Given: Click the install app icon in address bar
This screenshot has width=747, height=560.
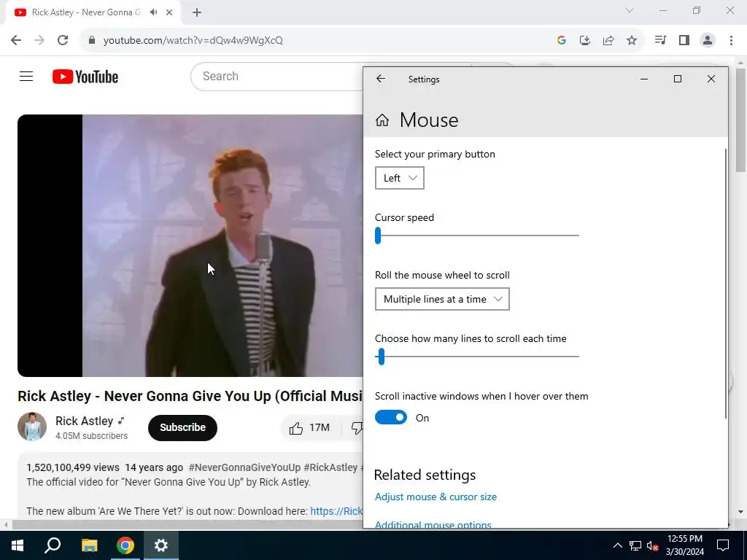Looking at the screenshot, I should (585, 41).
